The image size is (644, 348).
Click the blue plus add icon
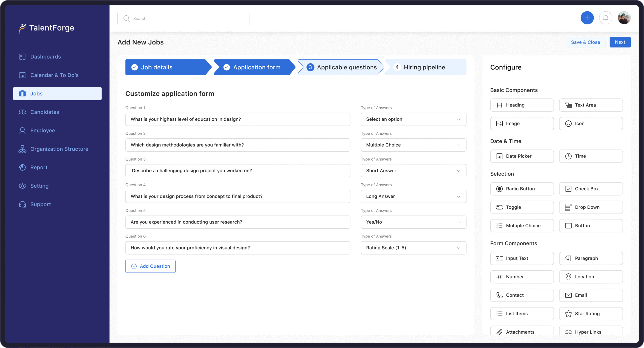tap(587, 18)
